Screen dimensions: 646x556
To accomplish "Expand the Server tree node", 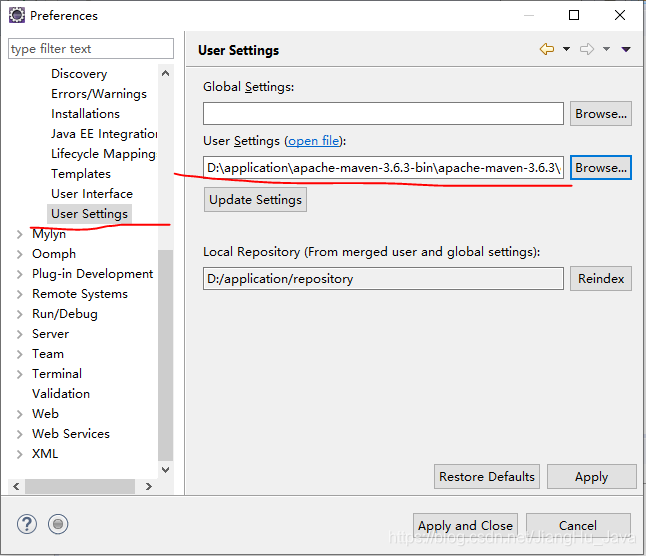I will click(x=19, y=334).
